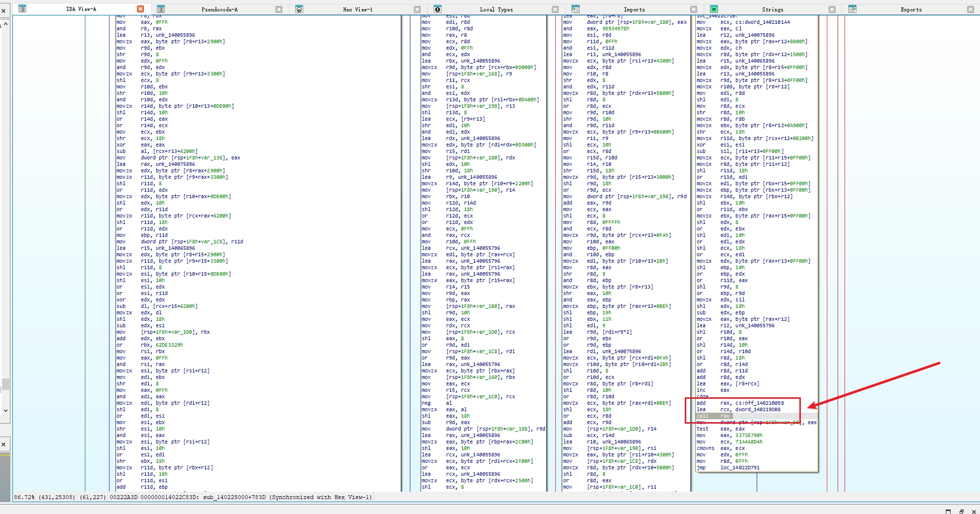
Task: Open the Imports tab
Action: click(634, 9)
